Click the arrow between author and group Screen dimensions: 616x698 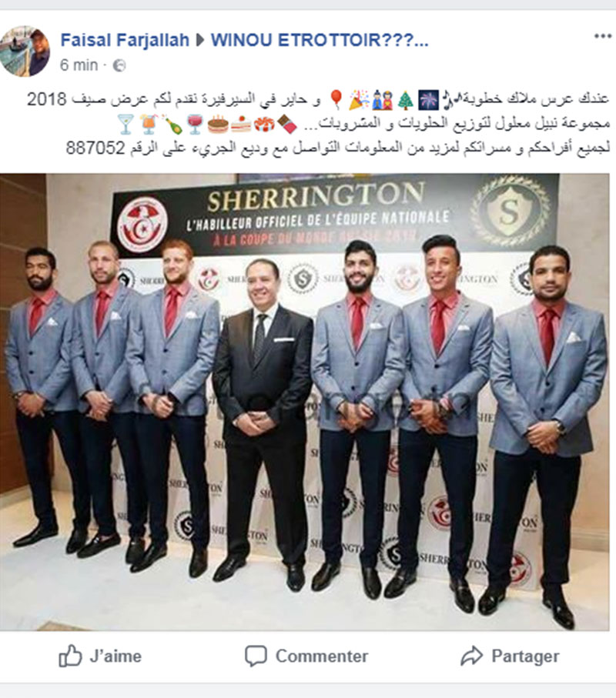coord(200,41)
